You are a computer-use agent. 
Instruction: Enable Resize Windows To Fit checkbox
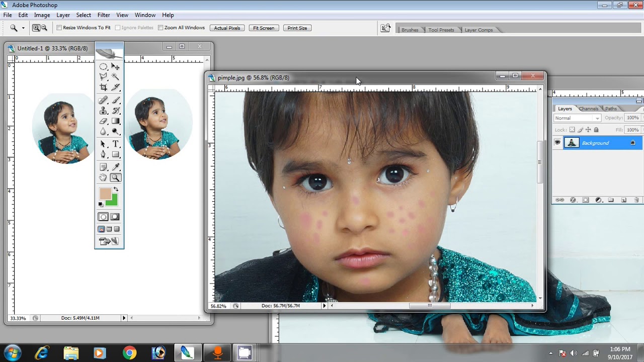tap(59, 28)
